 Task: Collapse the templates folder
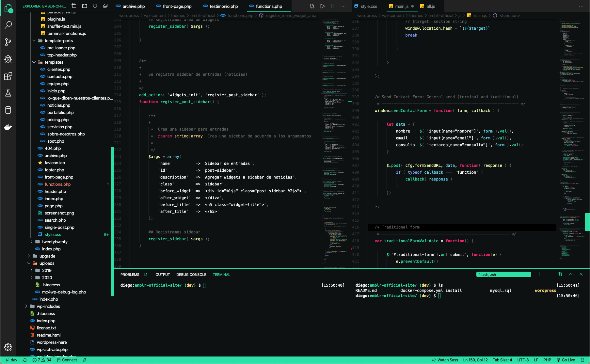[54, 62]
